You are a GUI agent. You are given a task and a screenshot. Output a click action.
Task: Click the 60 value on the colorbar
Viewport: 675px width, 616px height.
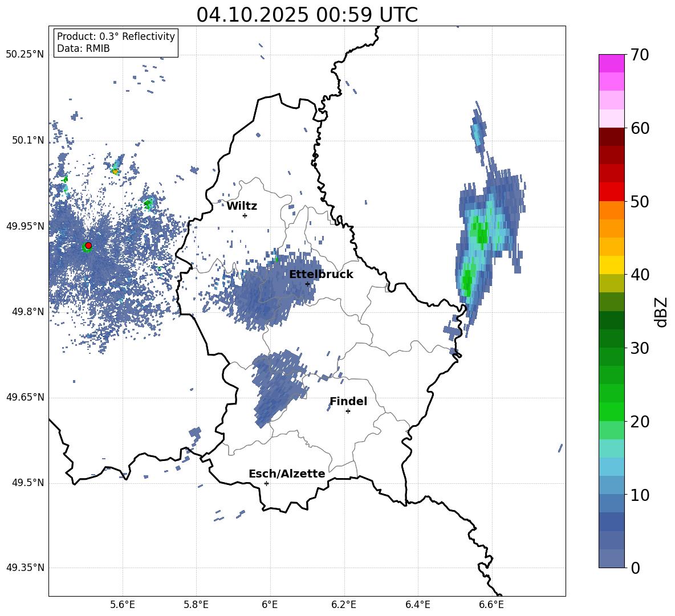click(x=640, y=128)
